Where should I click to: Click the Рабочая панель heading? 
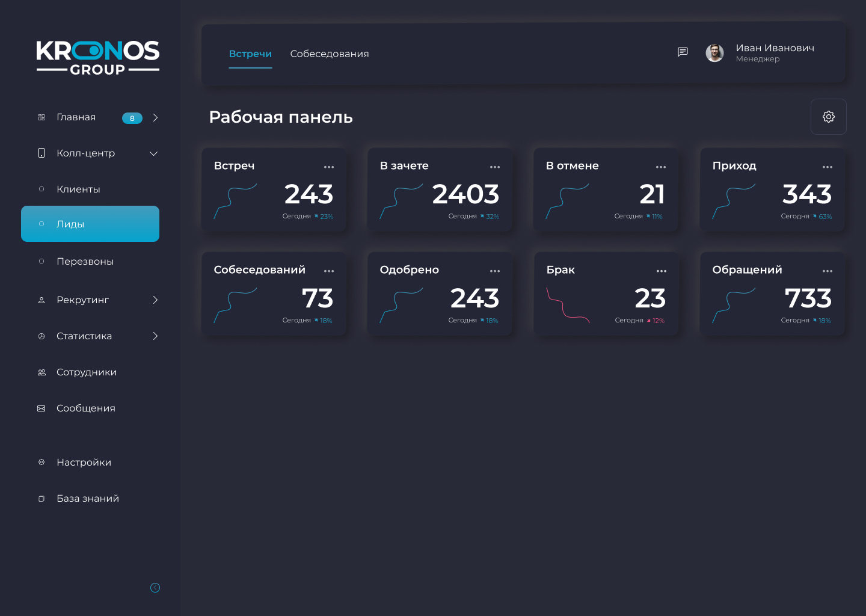pyautogui.click(x=281, y=117)
